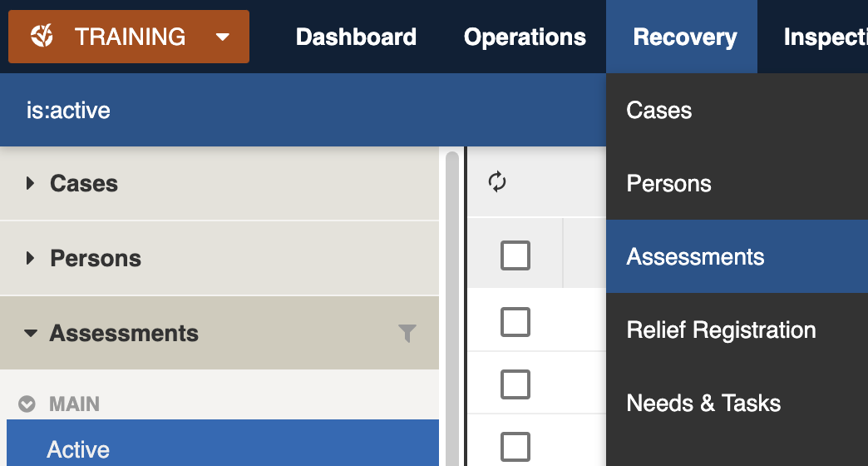Select Cases from the Recovery menu

659,110
